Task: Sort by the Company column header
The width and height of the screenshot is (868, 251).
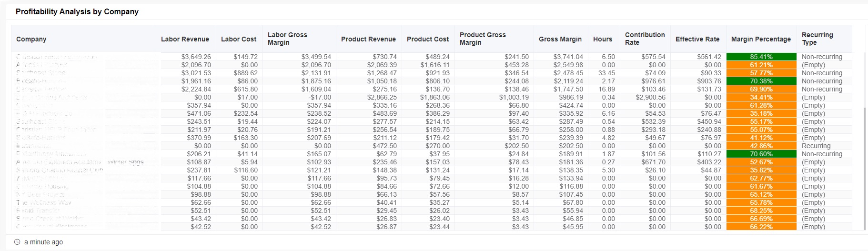Action: [31, 39]
